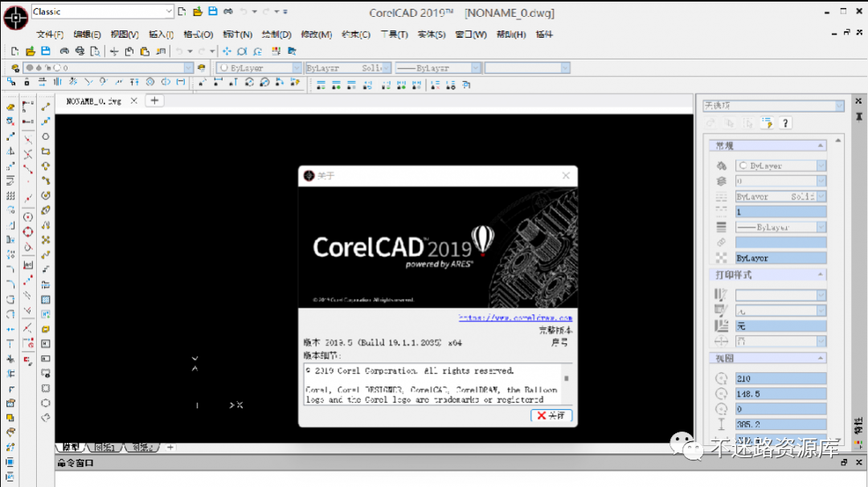
Task: Open 编辑(E) menu
Action: [x=87, y=35]
